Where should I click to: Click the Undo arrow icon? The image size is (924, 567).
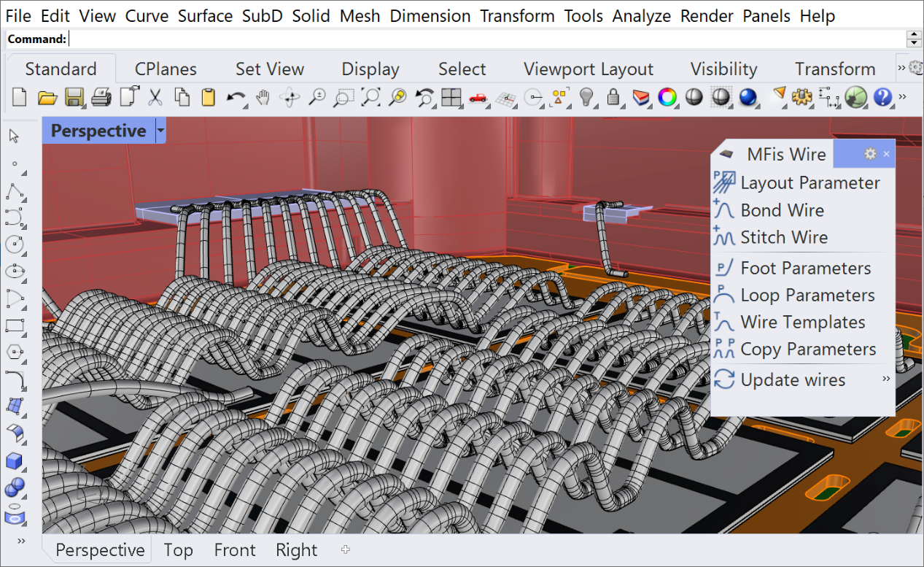[x=235, y=97]
